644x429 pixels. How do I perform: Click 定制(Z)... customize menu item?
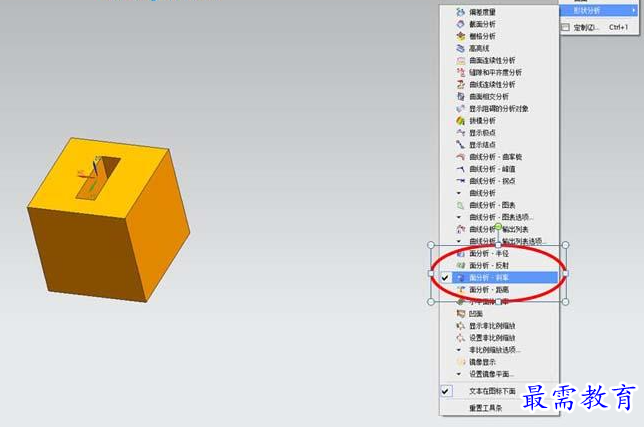point(599,28)
